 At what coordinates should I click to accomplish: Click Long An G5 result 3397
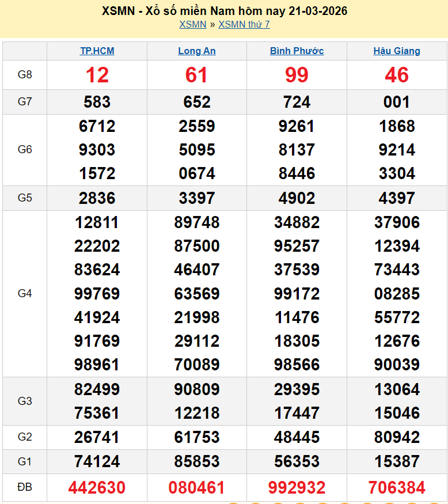click(197, 198)
